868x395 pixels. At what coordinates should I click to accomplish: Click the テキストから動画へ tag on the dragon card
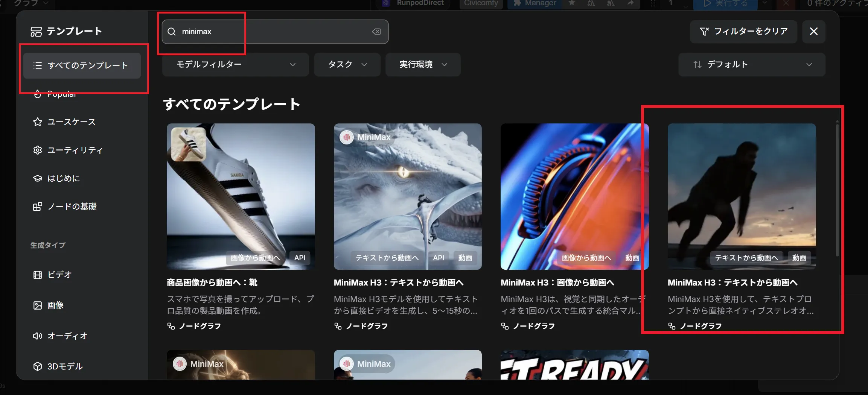[x=387, y=258]
